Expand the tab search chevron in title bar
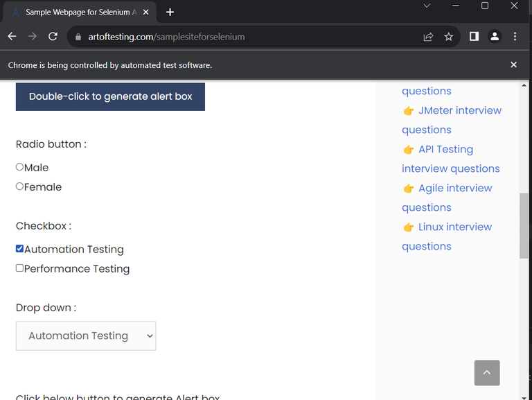This screenshot has width=532, height=400. pyautogui.click(x=427, y=6)
